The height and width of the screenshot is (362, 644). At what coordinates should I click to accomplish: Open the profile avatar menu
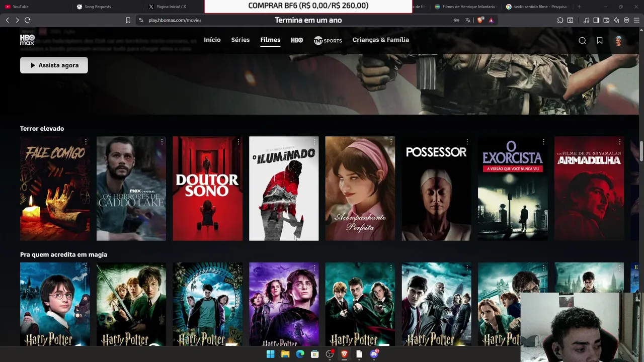click(x=618, y=41)
